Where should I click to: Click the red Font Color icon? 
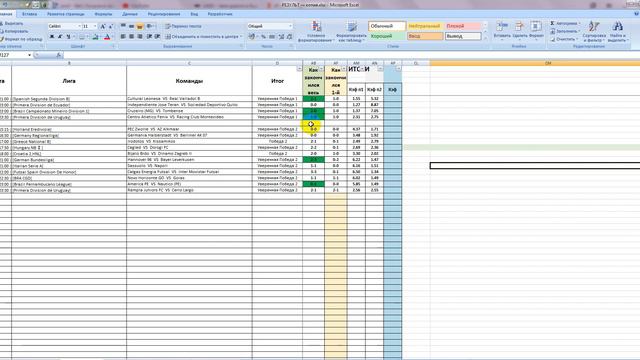click(x=107, y=37)
